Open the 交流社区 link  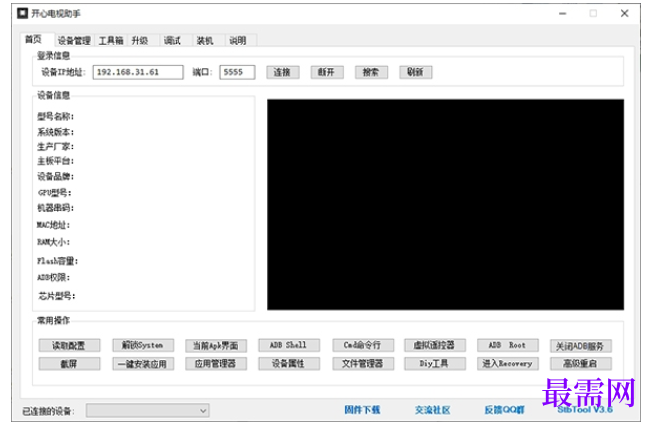tap(433, 410)
